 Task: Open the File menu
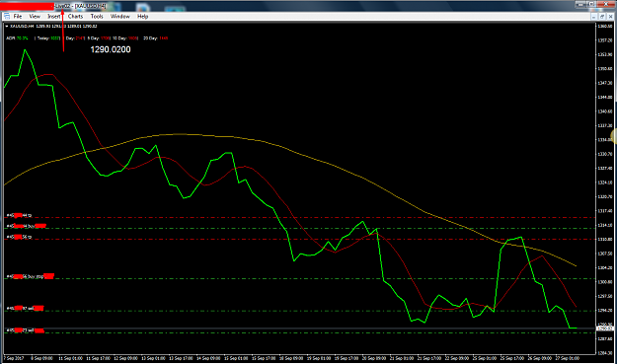[x=18, y=17]
